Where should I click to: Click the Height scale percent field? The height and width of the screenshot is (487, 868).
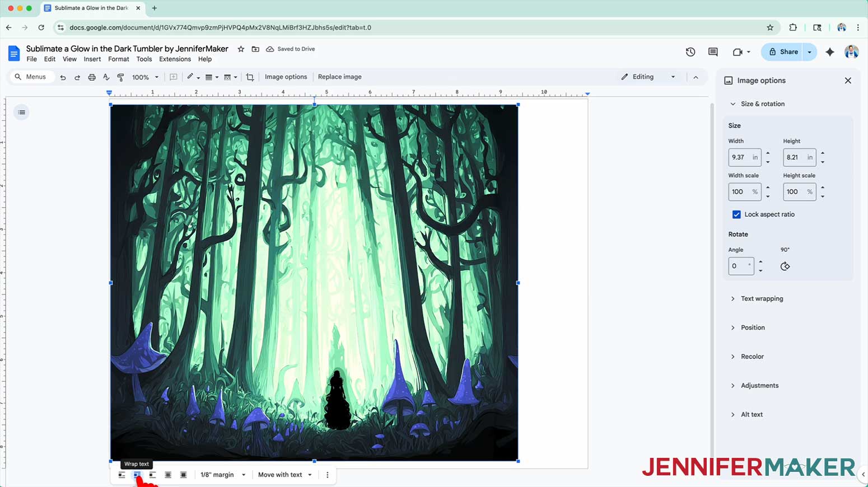[799, 192]
